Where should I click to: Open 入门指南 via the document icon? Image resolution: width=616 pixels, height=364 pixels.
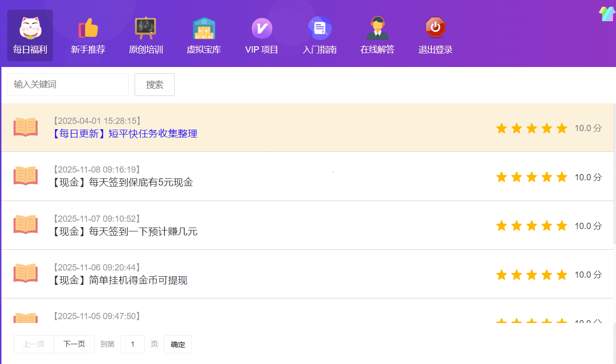point(320,28)
